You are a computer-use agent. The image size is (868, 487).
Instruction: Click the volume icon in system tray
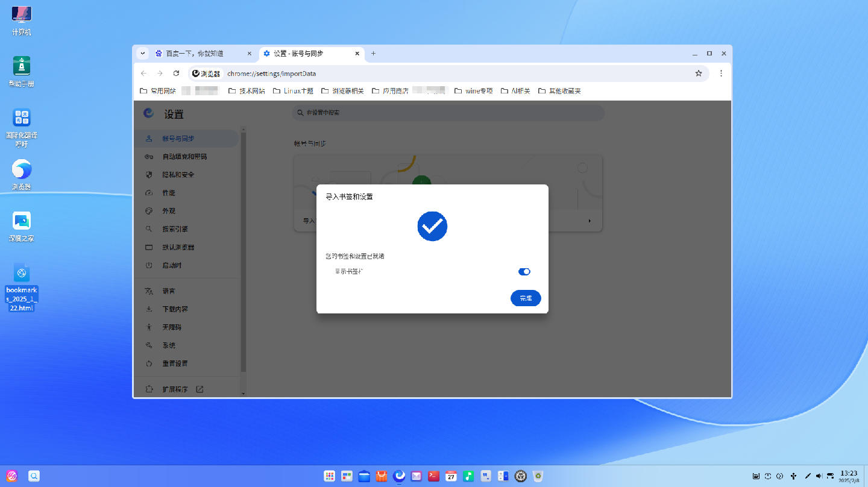(x=819, y=476)
